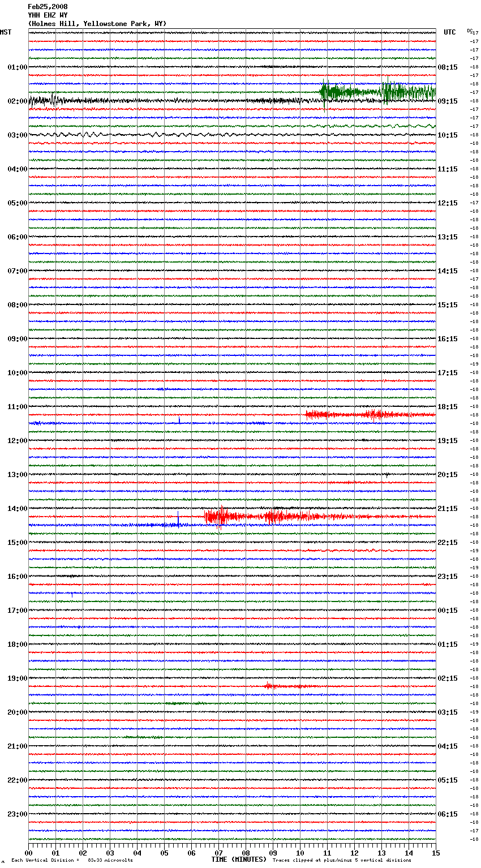The image size is (481, 868).
Task: Select the 01:00 MST time label
Action: (x=18, y=67)
